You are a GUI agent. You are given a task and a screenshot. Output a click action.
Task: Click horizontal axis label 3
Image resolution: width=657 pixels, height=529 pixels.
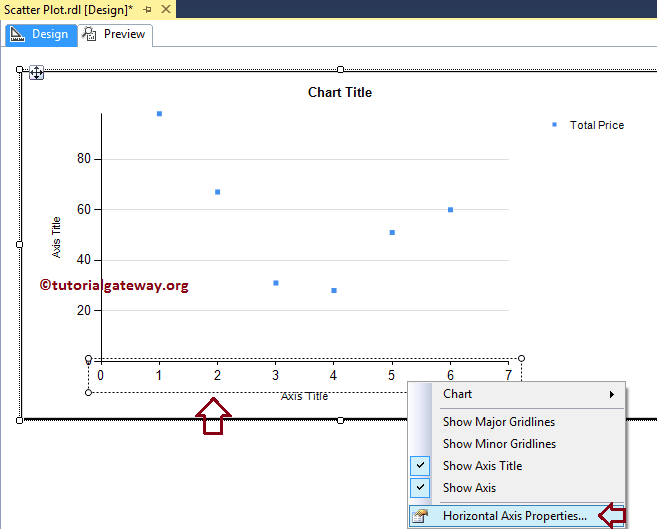[275, 375]
